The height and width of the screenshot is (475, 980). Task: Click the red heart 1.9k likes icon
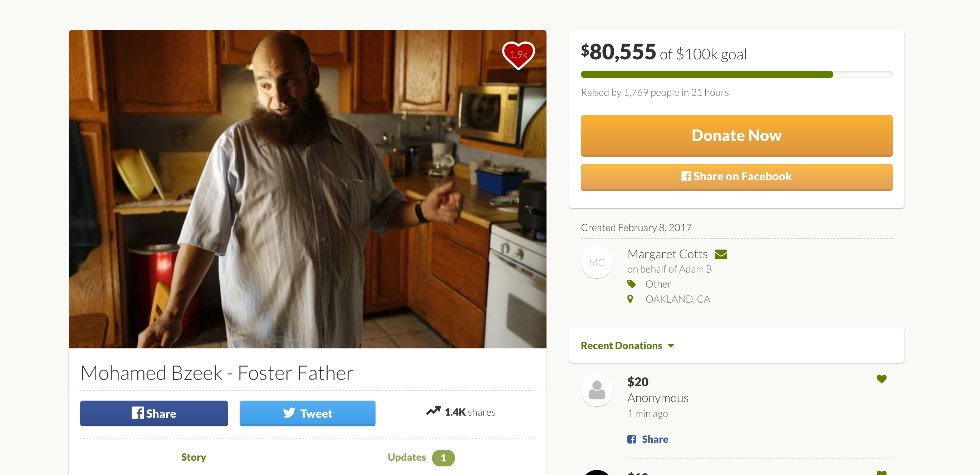[x=518, y=55]
